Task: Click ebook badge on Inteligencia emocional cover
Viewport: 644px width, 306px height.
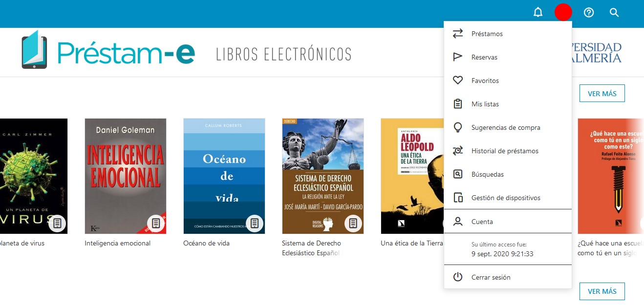Action: [x=156, y=223]
